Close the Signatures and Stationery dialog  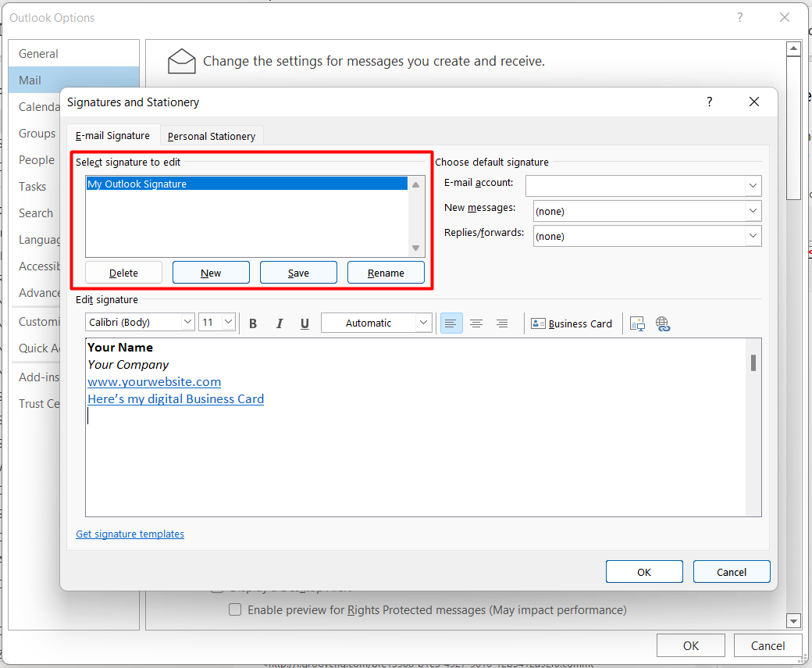click(754, 102)
